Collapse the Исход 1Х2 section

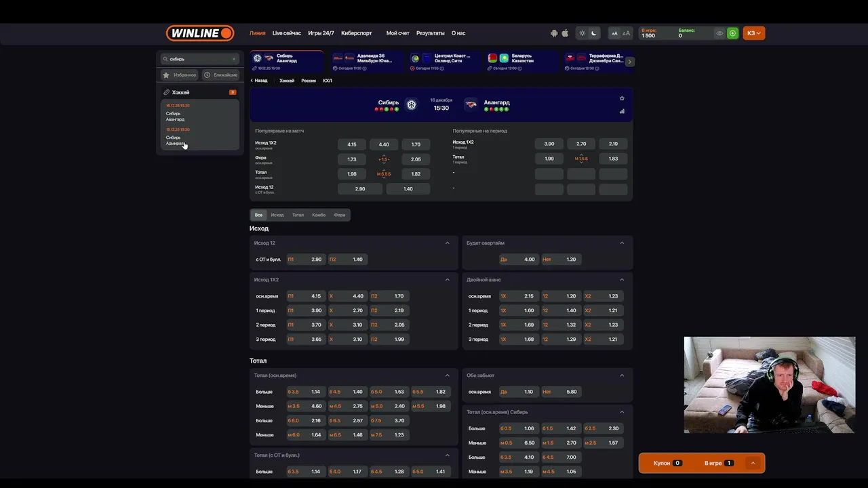(x=447, y=280)
